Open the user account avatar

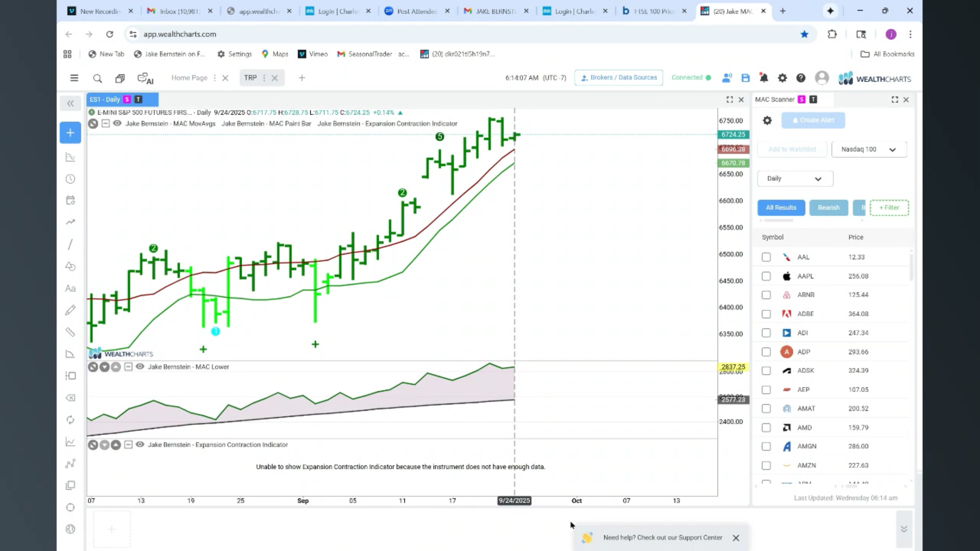click(822, 78)
